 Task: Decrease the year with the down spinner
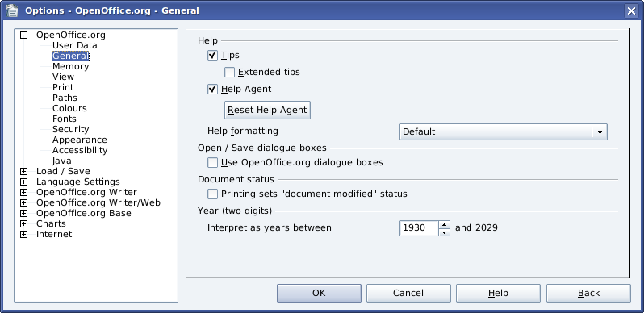pos(444,232)
